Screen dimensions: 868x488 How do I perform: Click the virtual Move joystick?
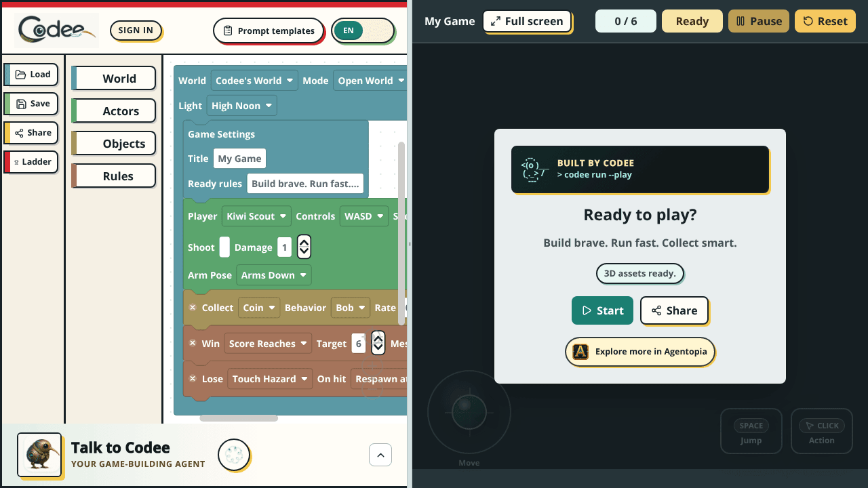tap(469, 411)
